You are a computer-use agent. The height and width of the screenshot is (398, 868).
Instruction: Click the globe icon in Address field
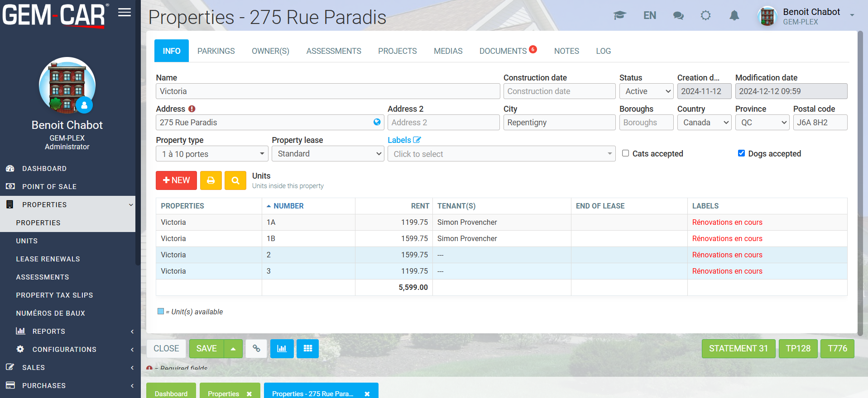pyautogui.click(x=377, y=122)
